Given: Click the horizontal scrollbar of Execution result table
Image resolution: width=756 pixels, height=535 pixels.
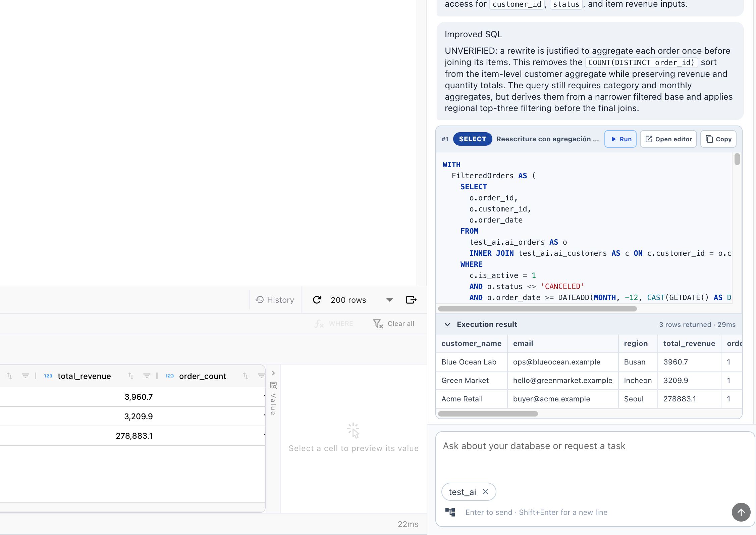Looking at the screenshot, I should click(x=488, y=414).
